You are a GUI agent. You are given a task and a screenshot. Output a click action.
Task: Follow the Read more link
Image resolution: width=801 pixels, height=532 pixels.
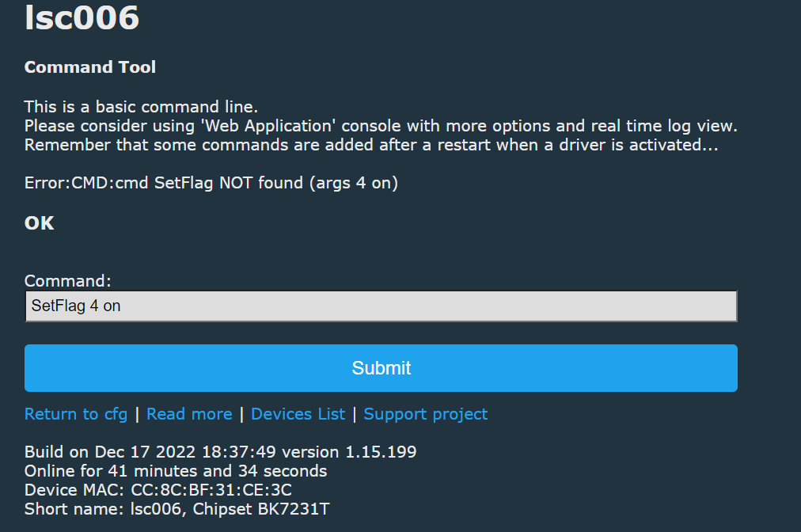(x=189, y=414)
